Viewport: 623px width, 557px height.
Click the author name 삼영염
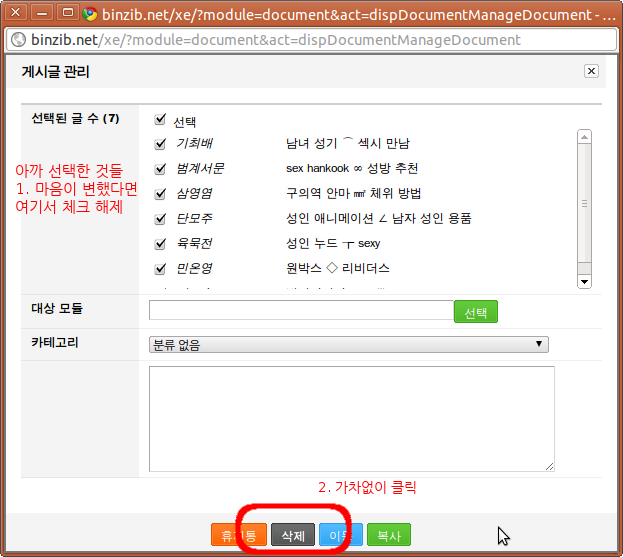pyautogui.click(x=194, y=193)
